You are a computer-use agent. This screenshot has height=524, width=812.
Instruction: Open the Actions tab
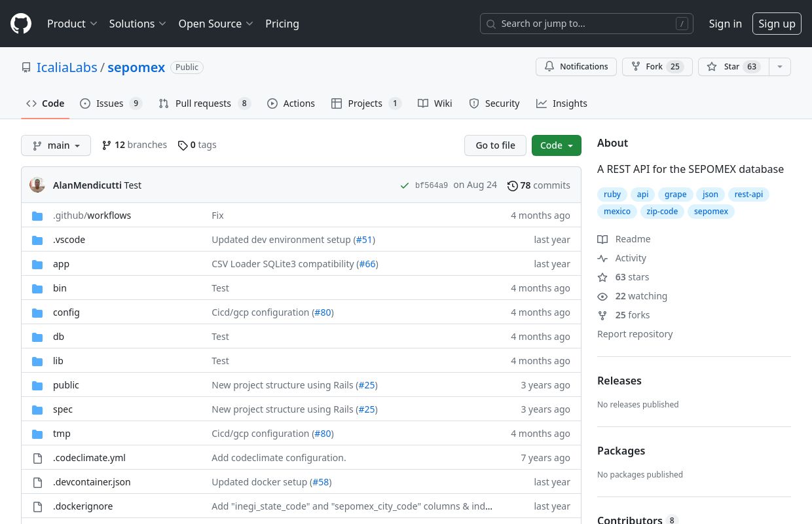pos(291,103)
